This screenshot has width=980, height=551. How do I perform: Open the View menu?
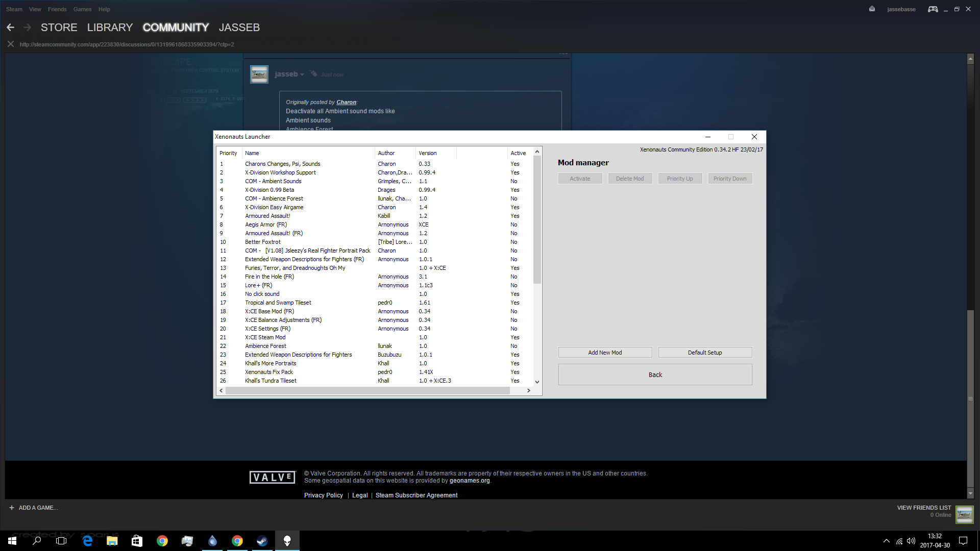tap(35, 9)
